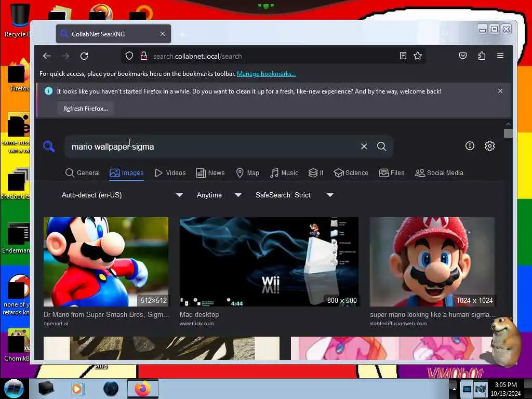Screen dimensions: 532x399
Task: Switch to the Map category
Action: pyautogui.click(x=247, y=172)
